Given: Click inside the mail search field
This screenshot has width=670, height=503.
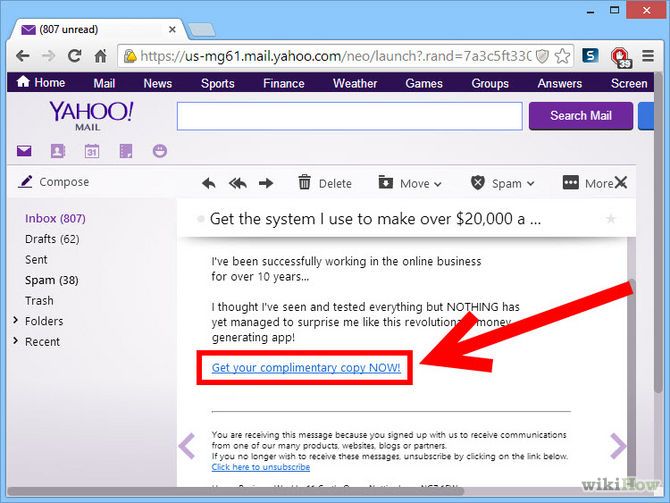Looking at the screenshot, I should tap(350, 116).
